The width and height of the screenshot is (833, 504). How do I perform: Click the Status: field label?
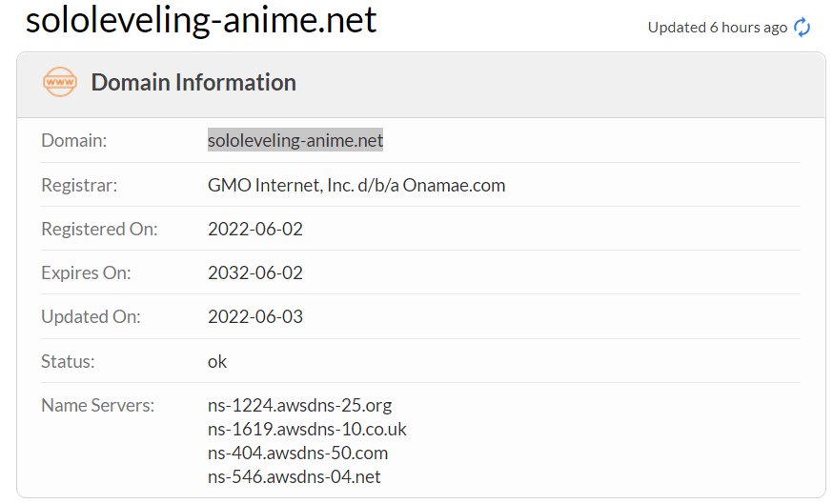(x=68, y=361)
